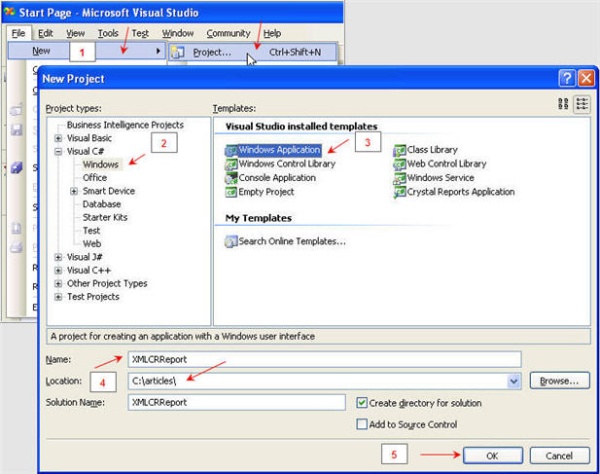Click the OK button
This screenshot has width=600, height=474.
tap(493, 456)
